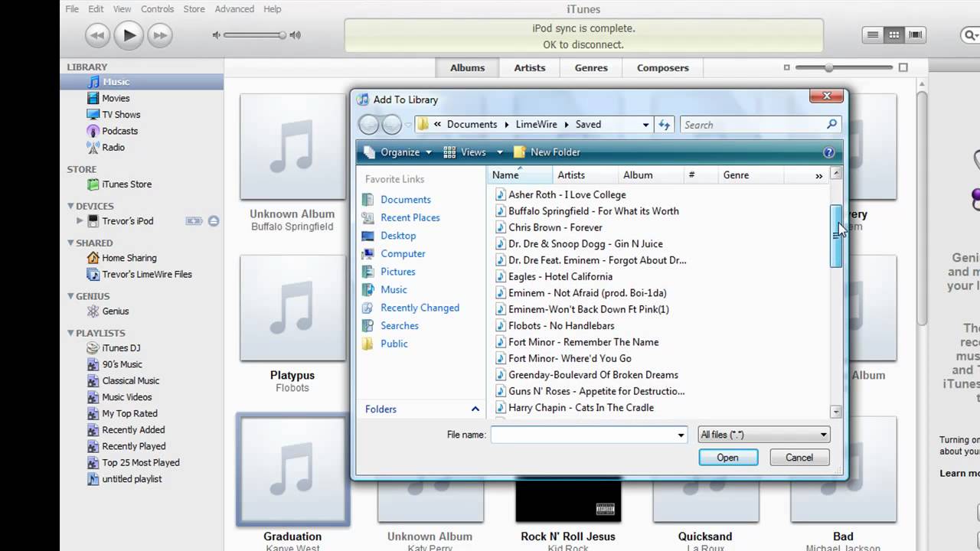980x551 pixels.
Task: Click the Previous track rewind button
Action: click(x=97, y=34)
